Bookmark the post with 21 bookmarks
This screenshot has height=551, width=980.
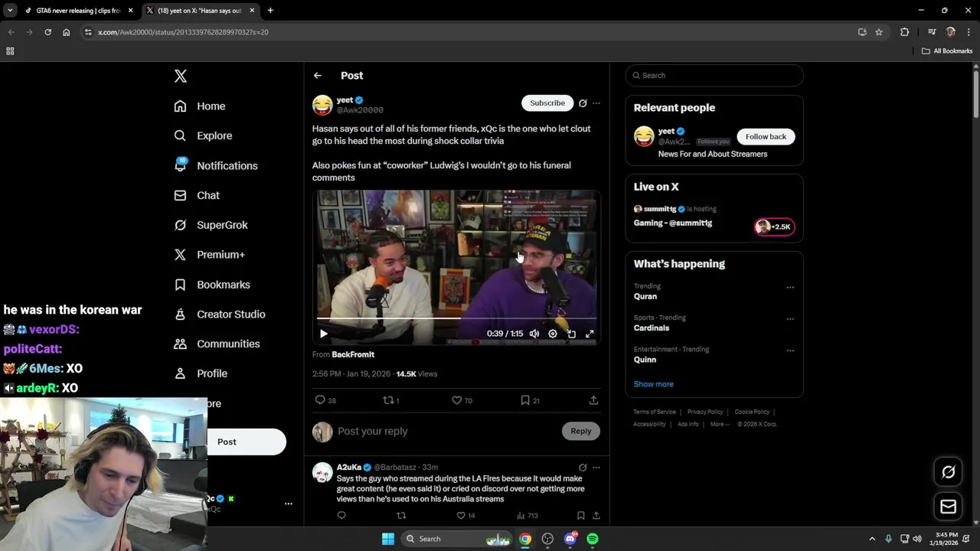pos(530,400)
